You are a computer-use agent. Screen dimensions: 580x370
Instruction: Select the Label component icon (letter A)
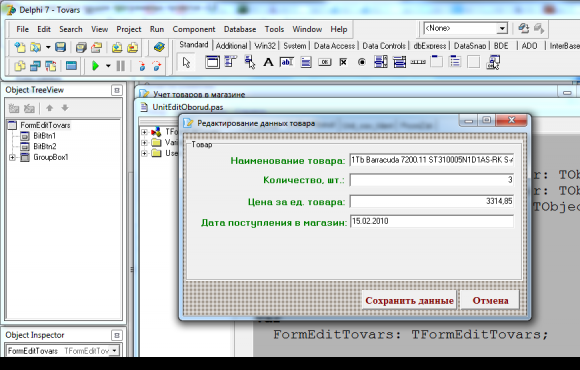(x=268, y=62)
